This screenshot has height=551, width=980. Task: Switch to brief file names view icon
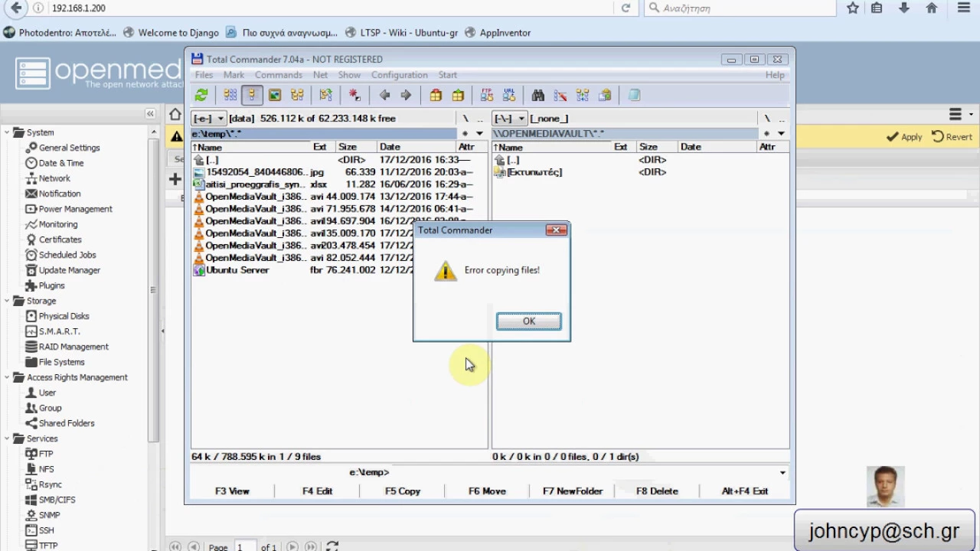[x=230, y=96]
